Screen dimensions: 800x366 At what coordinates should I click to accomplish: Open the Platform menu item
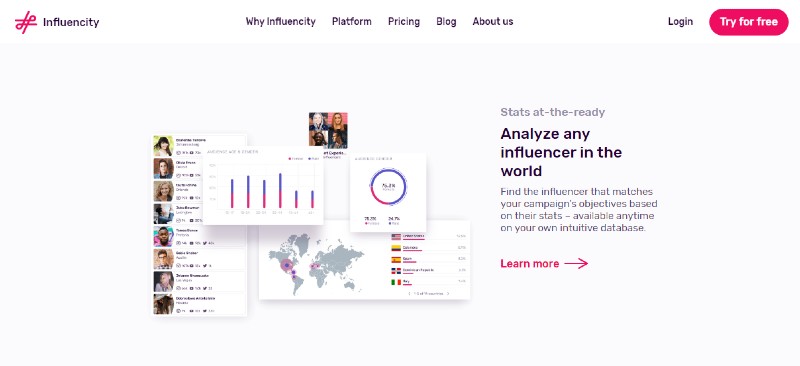coord(352,21)
